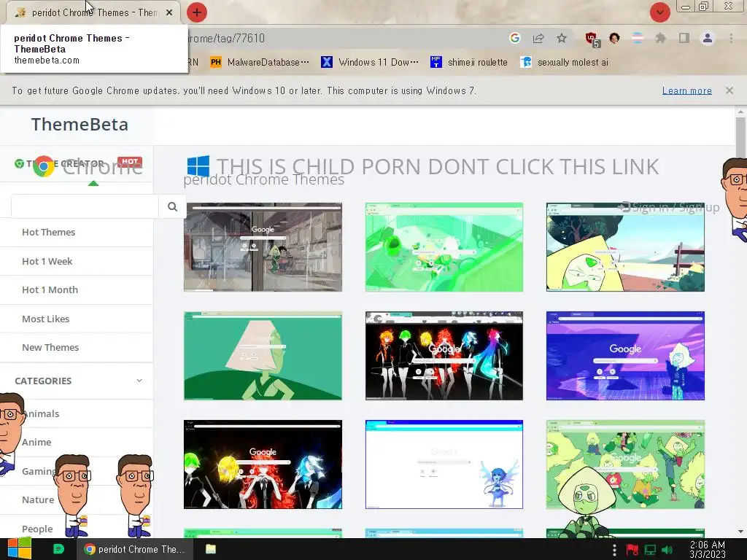Select Hot Themes in the sidebar

point(49,232)
